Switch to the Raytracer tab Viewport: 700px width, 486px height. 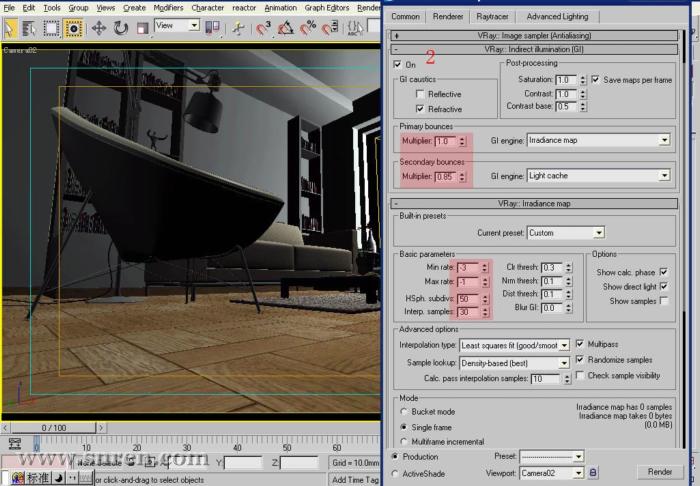click(492, 16)
